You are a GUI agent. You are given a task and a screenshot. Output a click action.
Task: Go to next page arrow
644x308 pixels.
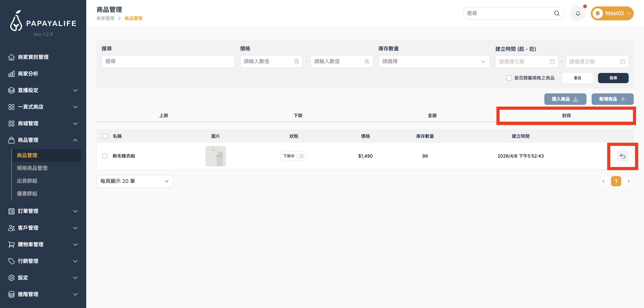(628, 181)
